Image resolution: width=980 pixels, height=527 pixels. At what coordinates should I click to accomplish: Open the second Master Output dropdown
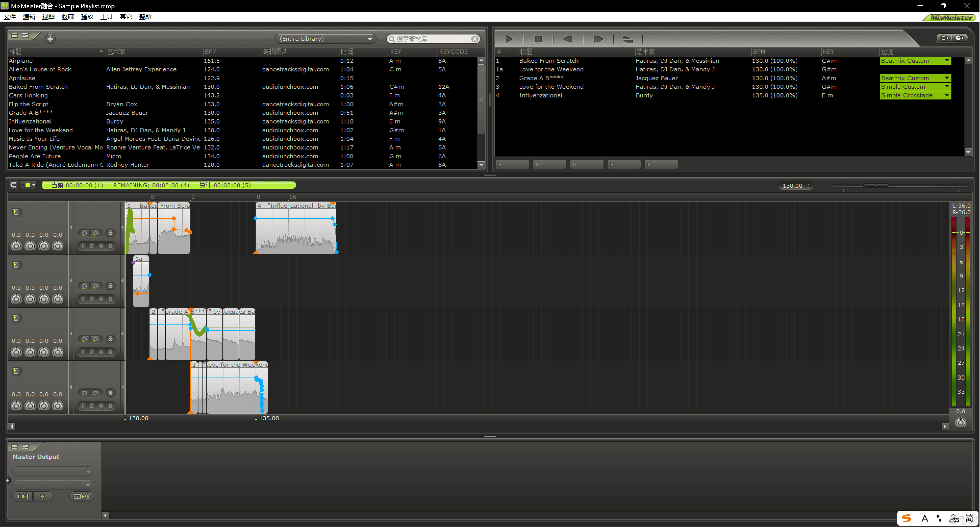53,485
